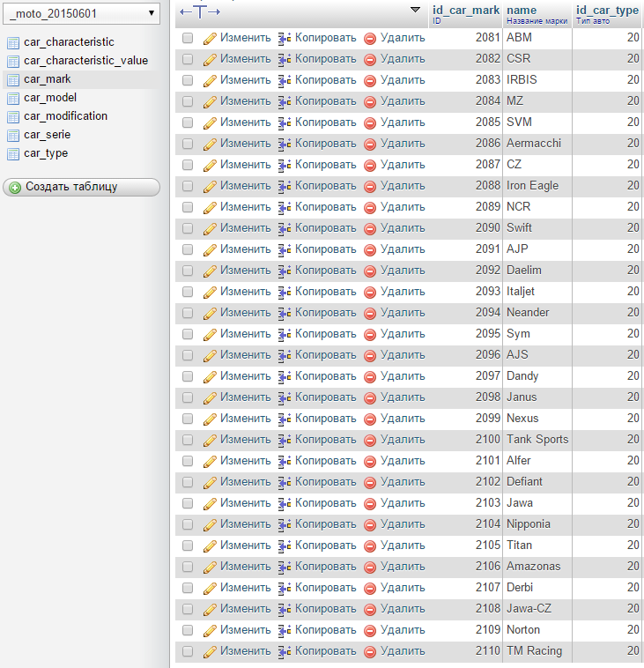
Task: Click Копировать link for Nexus row
Action: click(x=325, y=419)
